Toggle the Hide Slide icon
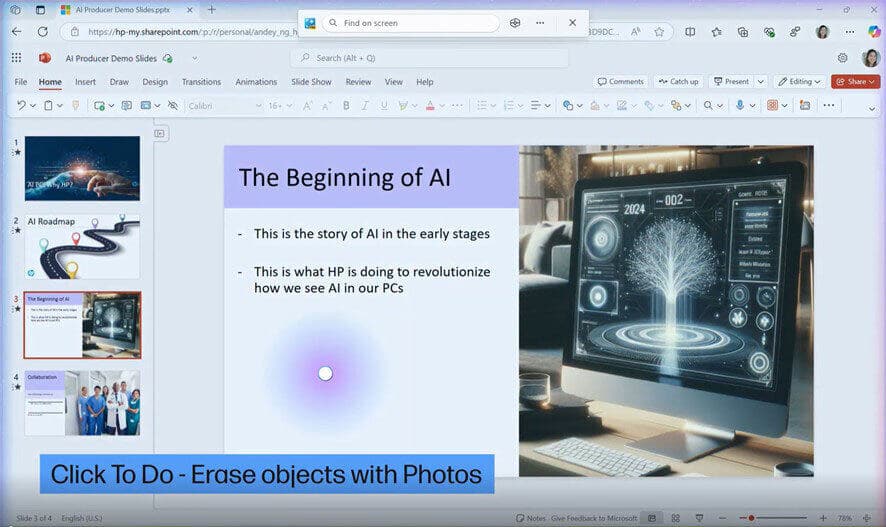The image size is (886, 527). [173, 106]
